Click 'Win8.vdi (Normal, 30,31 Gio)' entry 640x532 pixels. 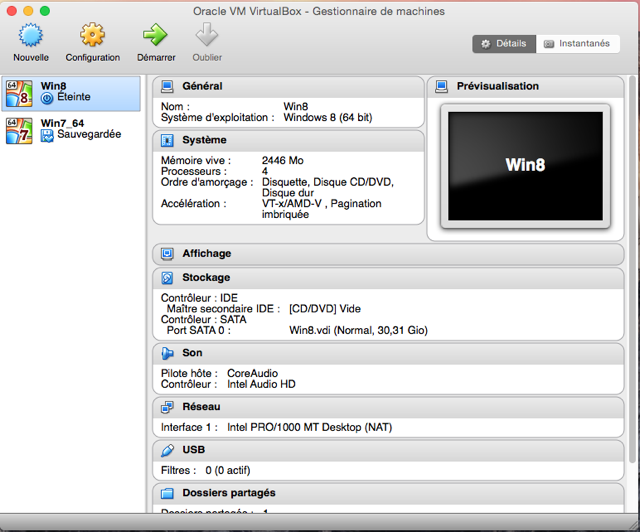click(358, 330)
